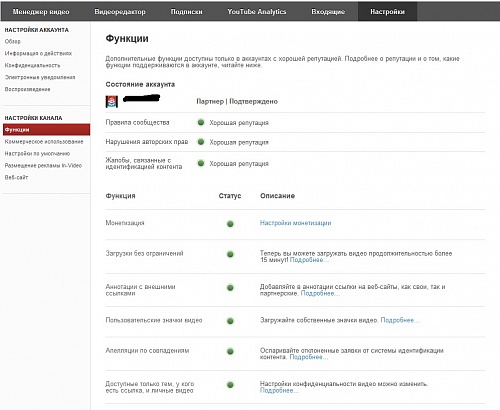Open Подробнее link for custom video thumbnails

400,320
